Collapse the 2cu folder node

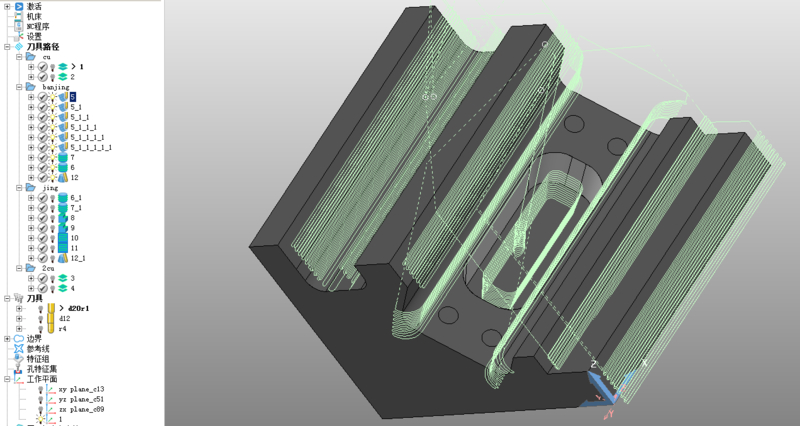point(19,268)
